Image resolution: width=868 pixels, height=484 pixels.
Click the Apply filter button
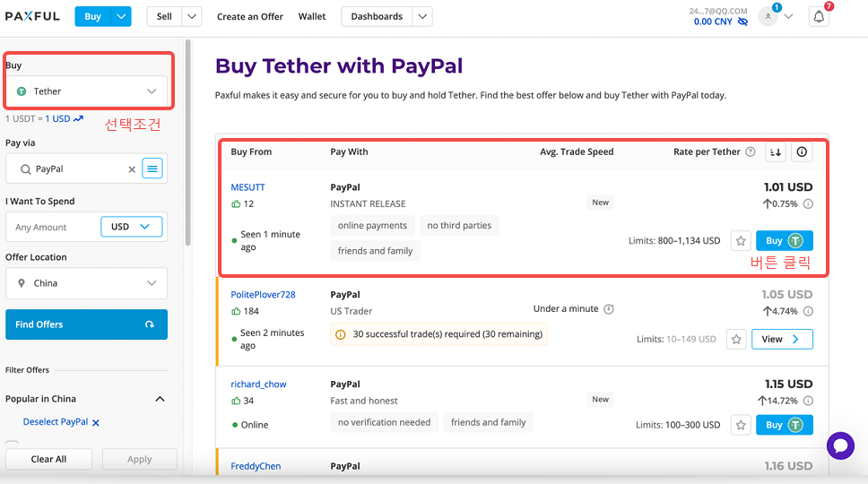point(140,459)
